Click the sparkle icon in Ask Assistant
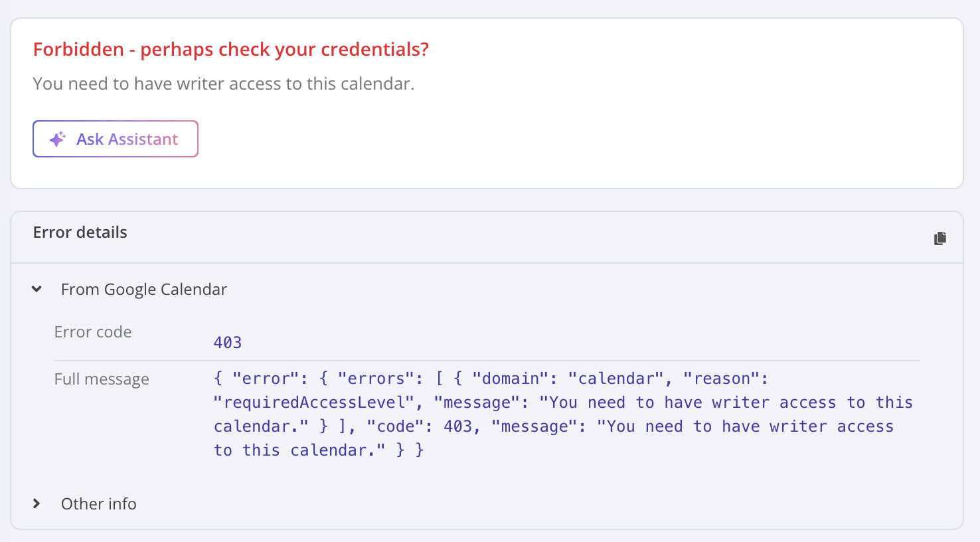This screenshot has width=980, height=542. [x=58, y=139]
